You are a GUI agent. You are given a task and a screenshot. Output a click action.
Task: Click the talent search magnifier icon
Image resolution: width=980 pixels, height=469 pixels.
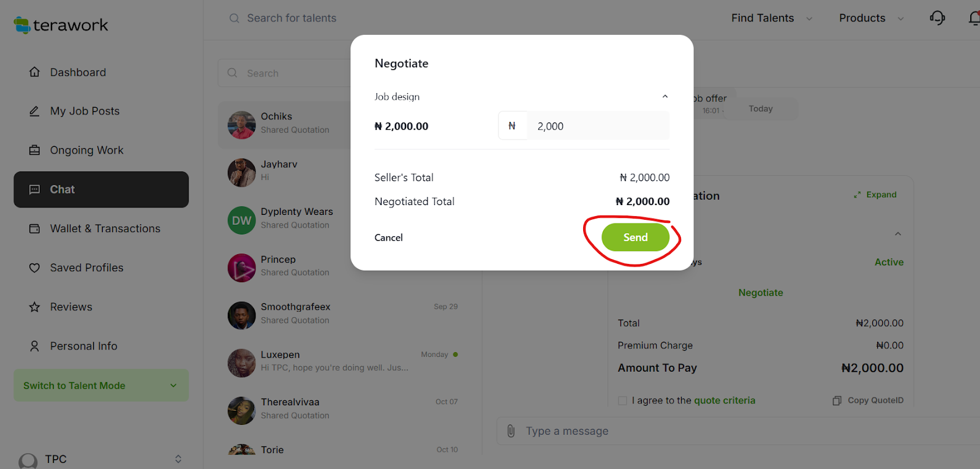tap(234, 18)
